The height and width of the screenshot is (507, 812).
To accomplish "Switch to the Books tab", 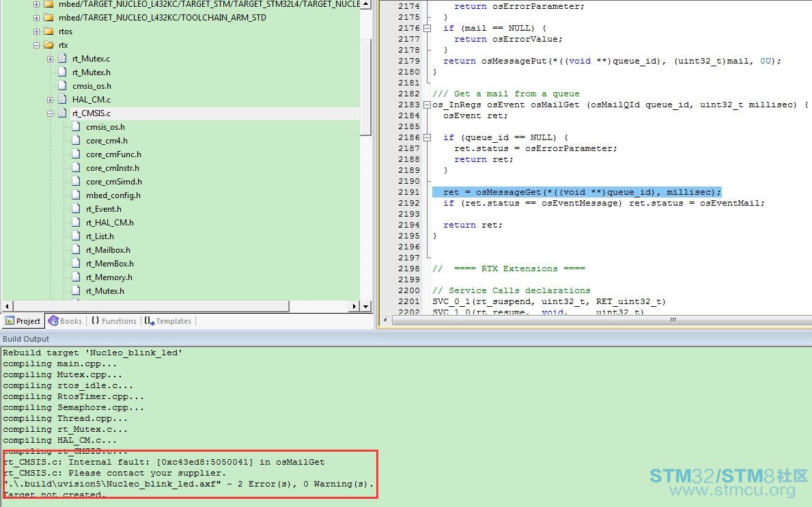I will click(x=66, y=321).
